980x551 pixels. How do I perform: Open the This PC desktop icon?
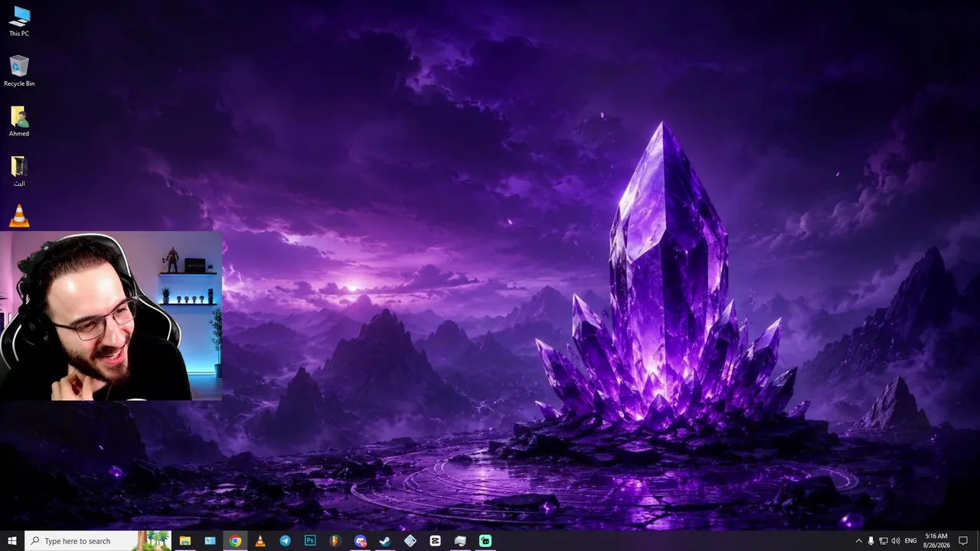(19, 21)
